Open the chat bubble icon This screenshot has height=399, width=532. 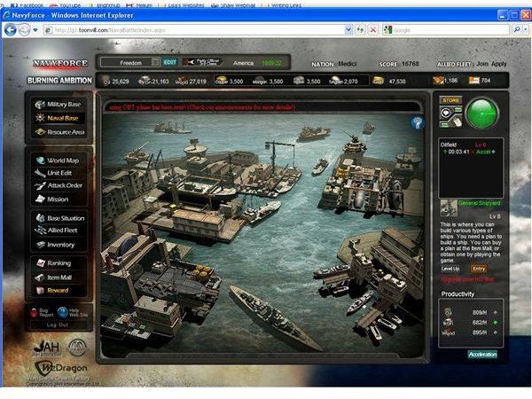click(447, 113)
